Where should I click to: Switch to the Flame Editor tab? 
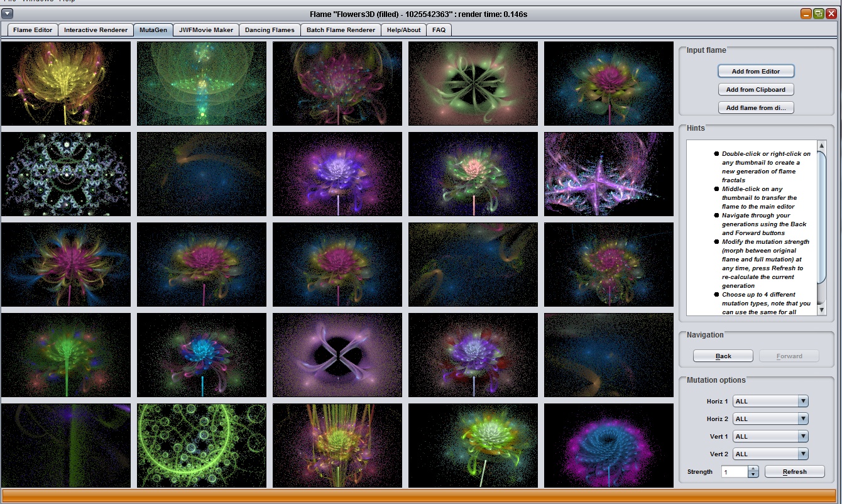click(33, 30)
